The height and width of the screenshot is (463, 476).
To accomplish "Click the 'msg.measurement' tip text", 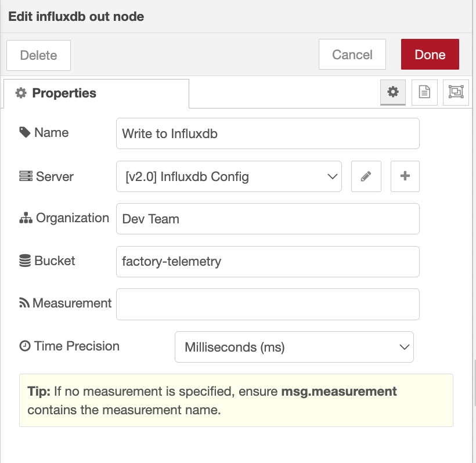I will coord(339,392).
